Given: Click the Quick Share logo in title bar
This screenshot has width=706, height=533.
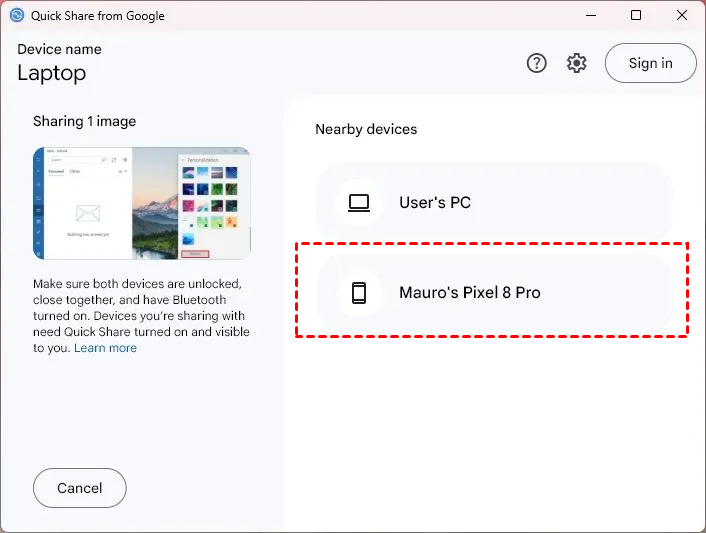Looking at the screenshot, I should [x=16, y=16].
